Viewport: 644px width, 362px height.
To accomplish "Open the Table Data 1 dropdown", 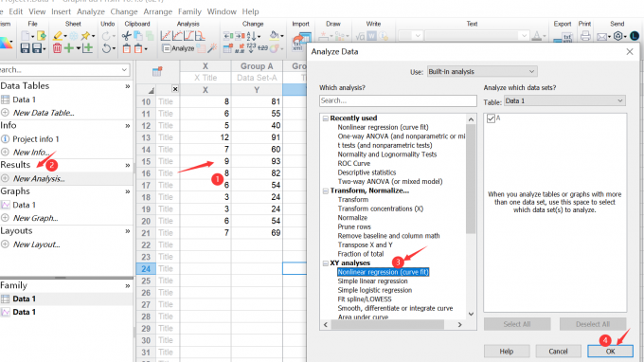I will pyautogui.click(x=564, y=100).
